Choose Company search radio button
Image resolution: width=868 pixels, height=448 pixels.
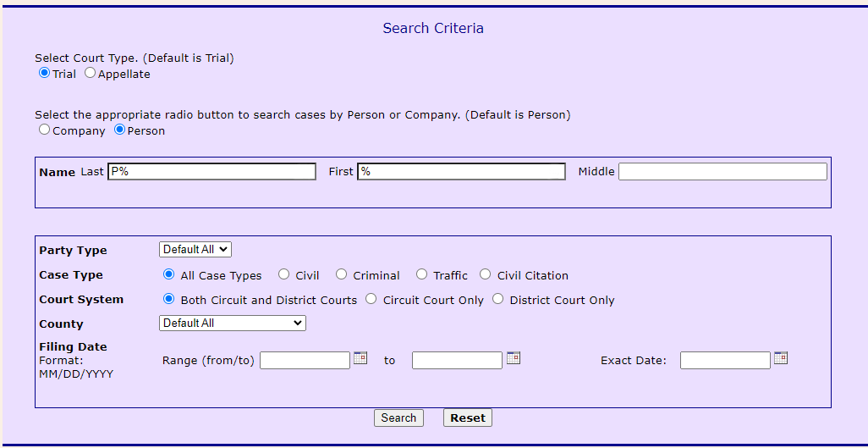[x=44, y=130]
